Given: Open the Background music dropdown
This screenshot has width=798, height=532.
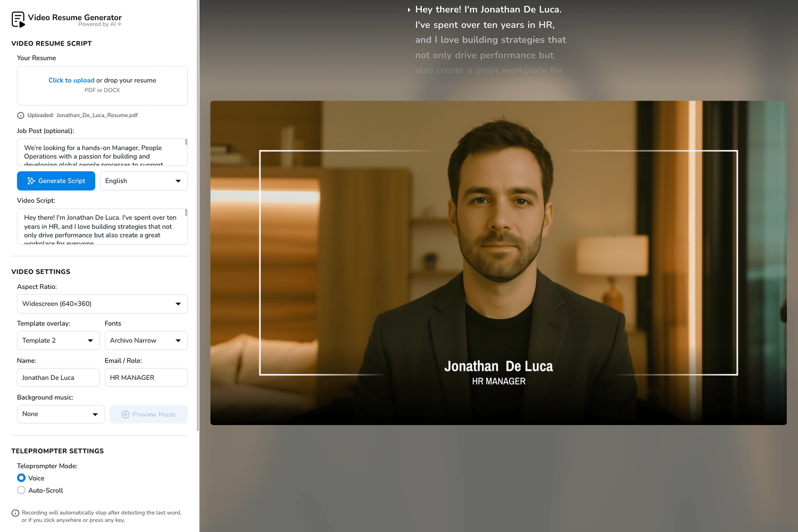Looking at the screenshot, I should coord(60,414).
